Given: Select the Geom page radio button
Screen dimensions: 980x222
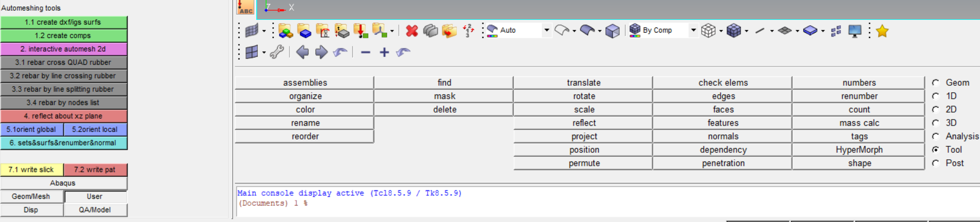Looking at the screenshot, I should 936,83.
